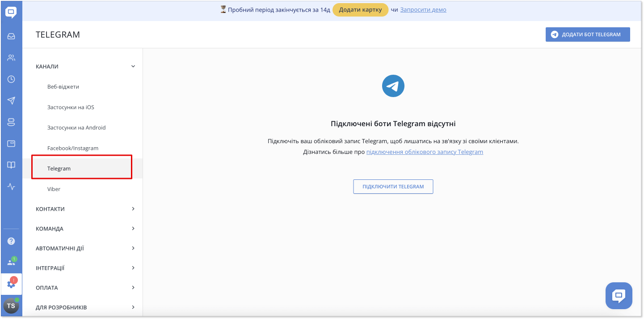The image size is (644, 319).
Task: Collapse the КАНАЛИ section
Action: (x=86, y=66)
